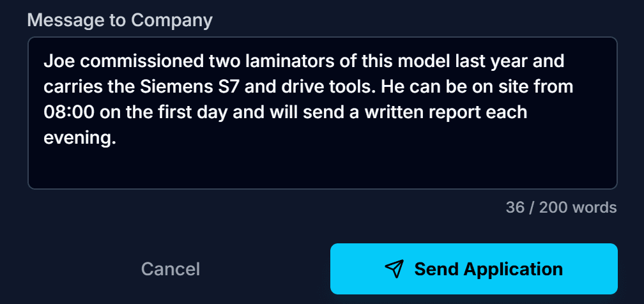The image size is (644, 304).
Task: Place cursor on the word site
Action: click(x=506, y=87)
